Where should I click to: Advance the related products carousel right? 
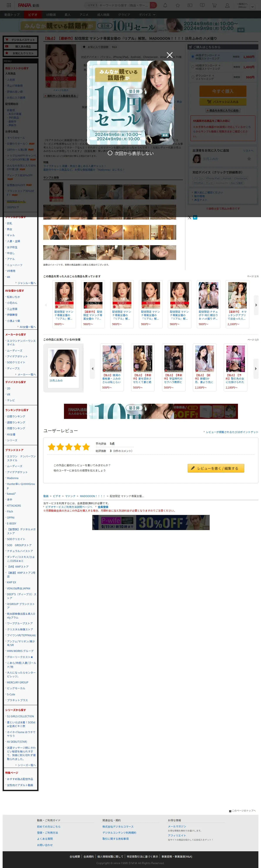[x=256, y=305]
